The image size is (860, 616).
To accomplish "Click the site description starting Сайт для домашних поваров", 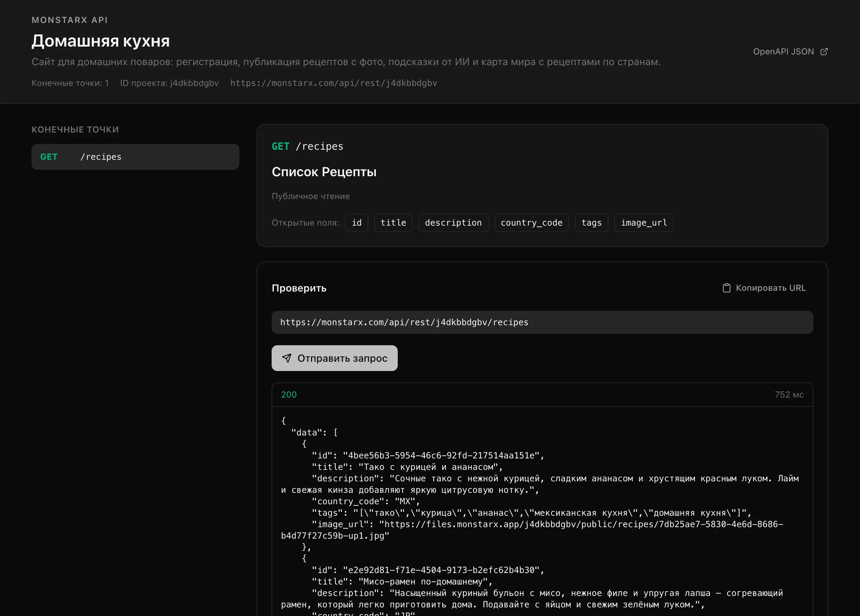I will pos(346,62).
